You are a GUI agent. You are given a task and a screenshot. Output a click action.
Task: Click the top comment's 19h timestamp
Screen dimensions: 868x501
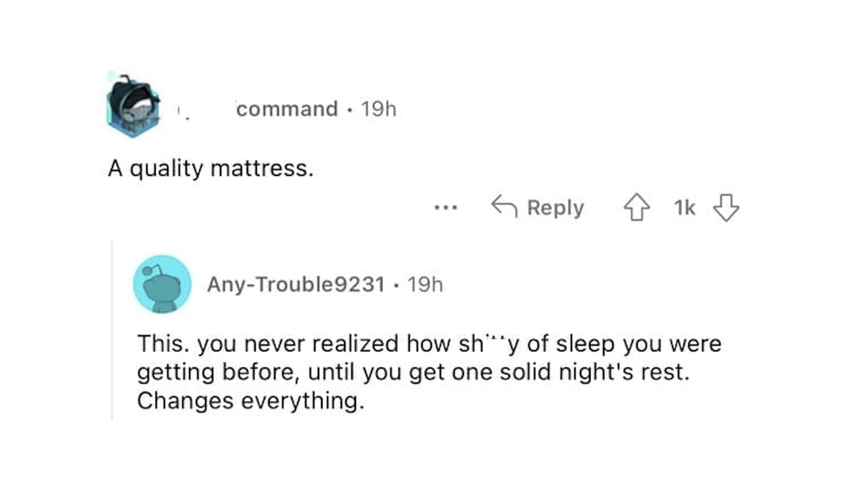coord(378,109)
